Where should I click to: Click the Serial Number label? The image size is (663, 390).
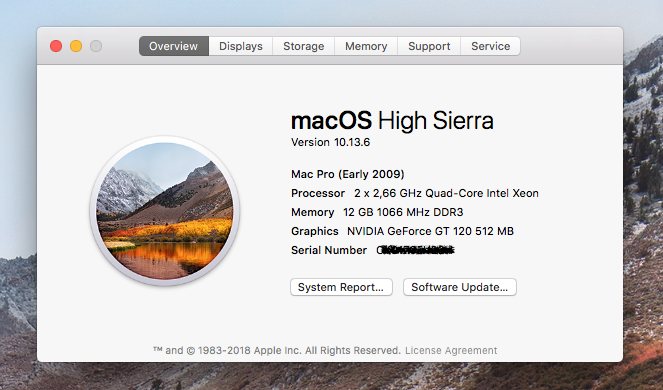pos(329,250)
